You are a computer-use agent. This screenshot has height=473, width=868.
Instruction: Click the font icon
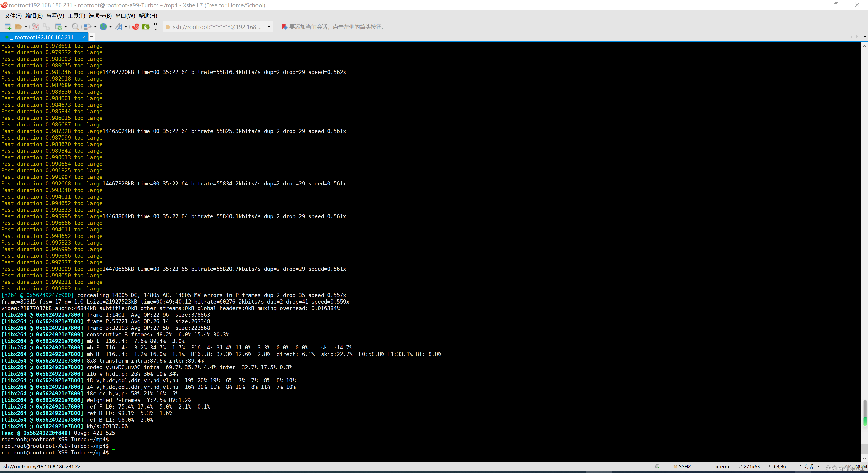pyautogui.click(x=119, y=27)
